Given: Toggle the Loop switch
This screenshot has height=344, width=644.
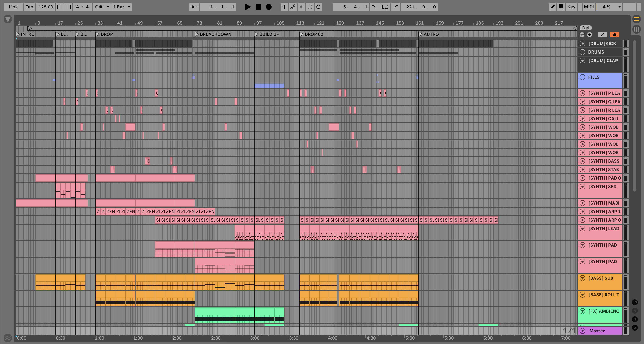Looking at the screenshot, I should click(x=385, y=7).
